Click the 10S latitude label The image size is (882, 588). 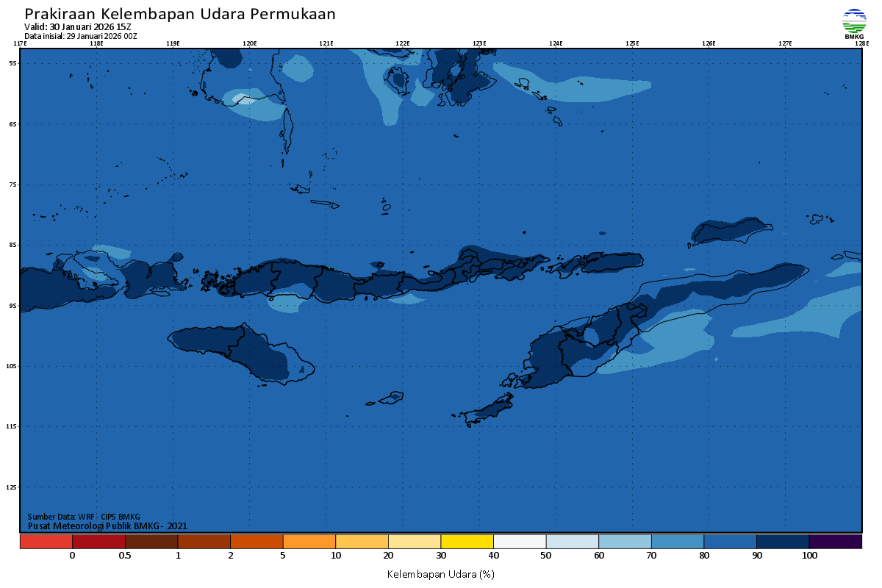click(12, 366)
